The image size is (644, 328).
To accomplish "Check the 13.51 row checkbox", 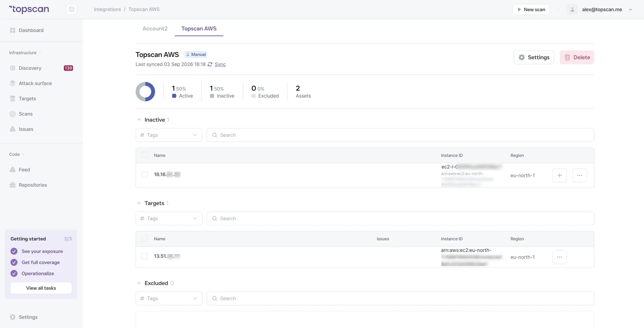I will point(145,256).
